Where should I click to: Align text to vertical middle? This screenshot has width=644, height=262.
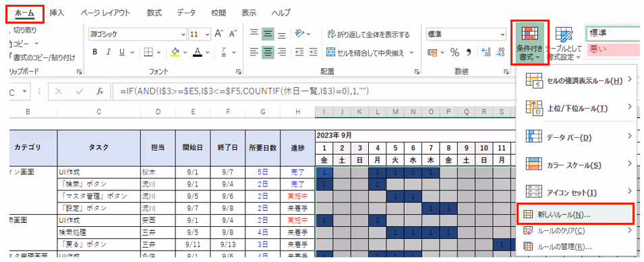(268, 34)
